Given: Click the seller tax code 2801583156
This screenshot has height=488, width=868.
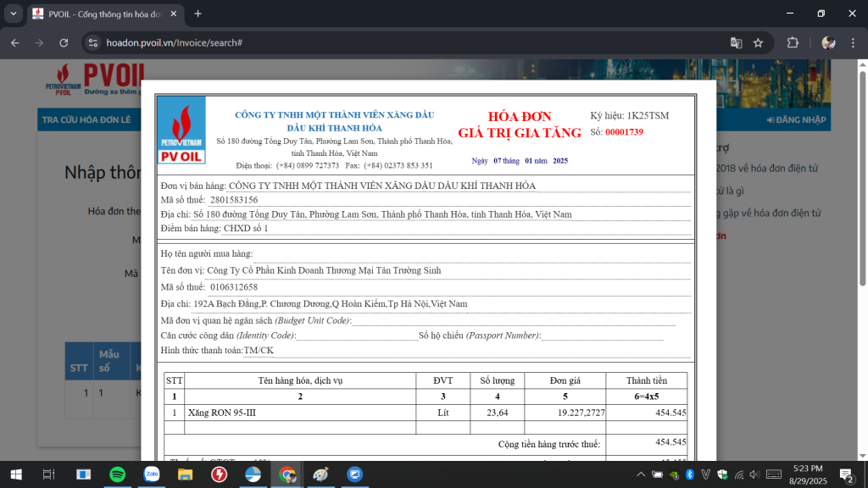Looking at the screenshot, I should click(234, 200).
